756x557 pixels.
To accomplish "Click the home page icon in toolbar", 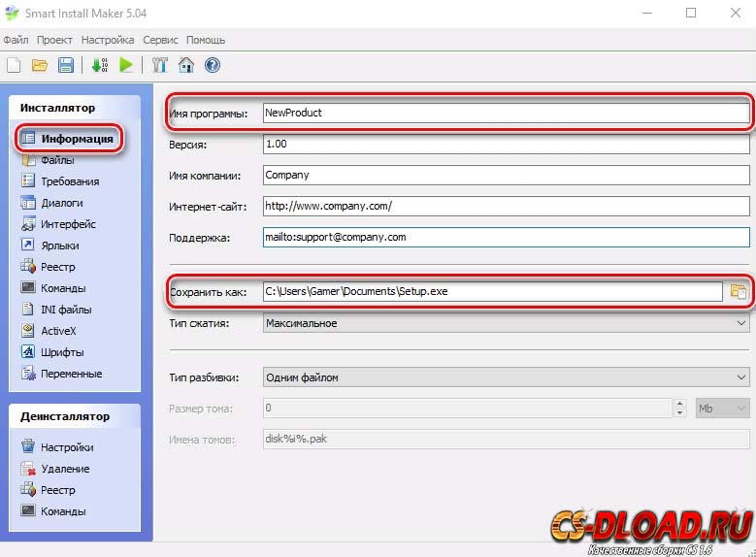I will pos(186,65).
